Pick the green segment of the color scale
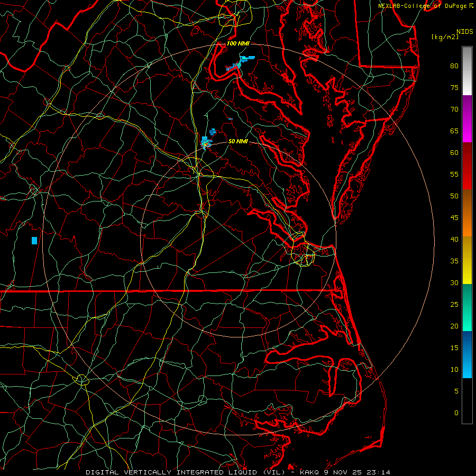Image resolution: width=476 pixels, height=476 pixels. 467,307
